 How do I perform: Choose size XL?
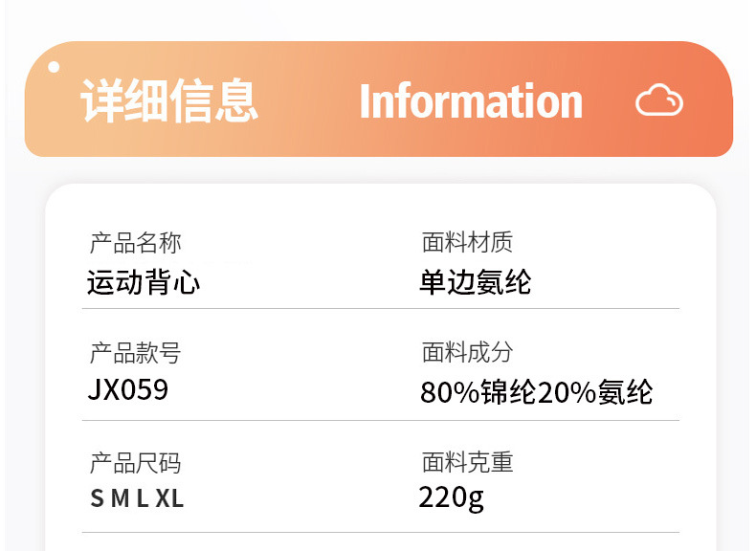169,498
